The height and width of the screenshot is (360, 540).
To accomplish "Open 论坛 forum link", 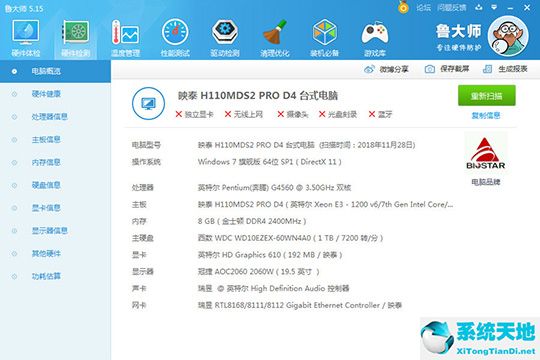I will coord(423,8).
